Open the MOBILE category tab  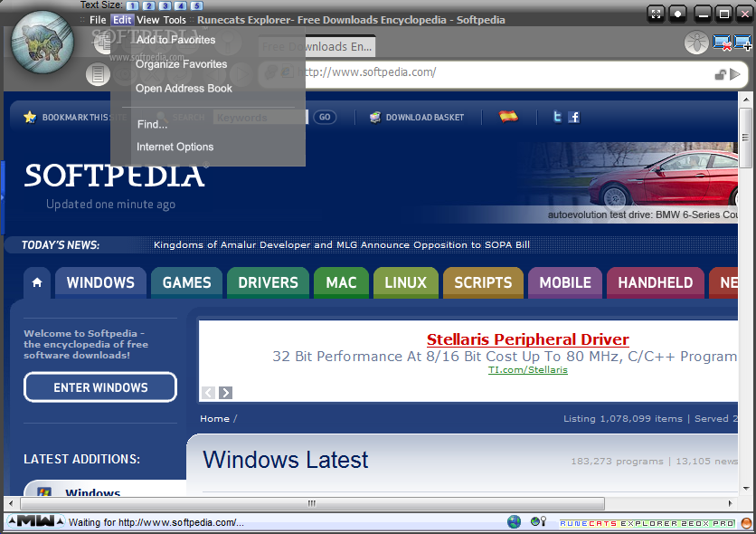pos(565,282)
